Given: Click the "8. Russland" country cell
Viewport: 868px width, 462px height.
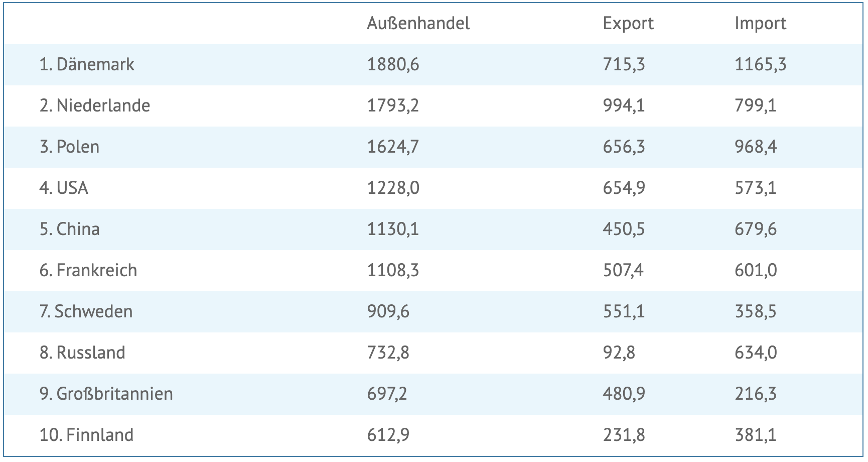Looking at the screenshot, I should tap(82, 353).
